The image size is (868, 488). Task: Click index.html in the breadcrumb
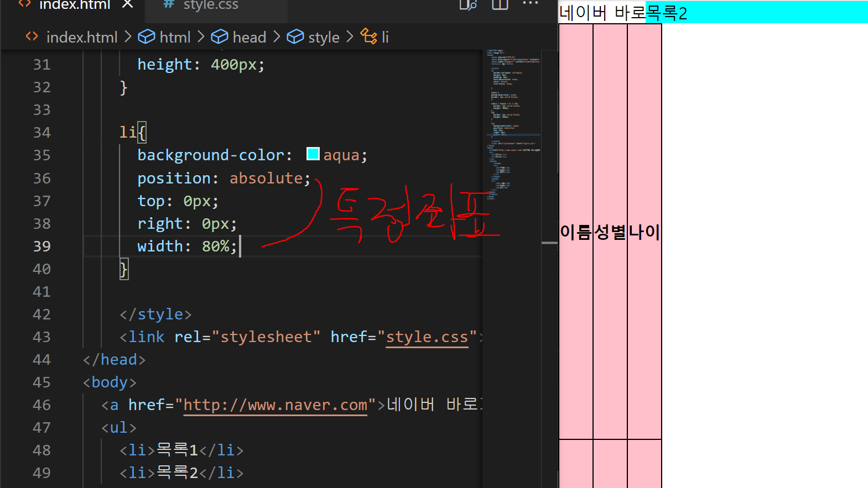pos(82,37)
